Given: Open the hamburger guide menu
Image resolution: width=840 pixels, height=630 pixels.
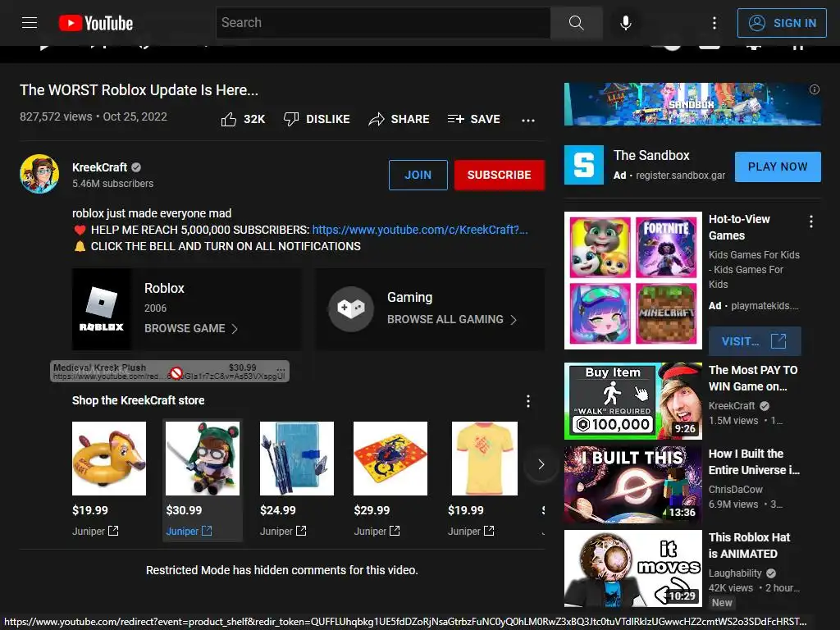Looking at the screenshot, I should [30, 22].
